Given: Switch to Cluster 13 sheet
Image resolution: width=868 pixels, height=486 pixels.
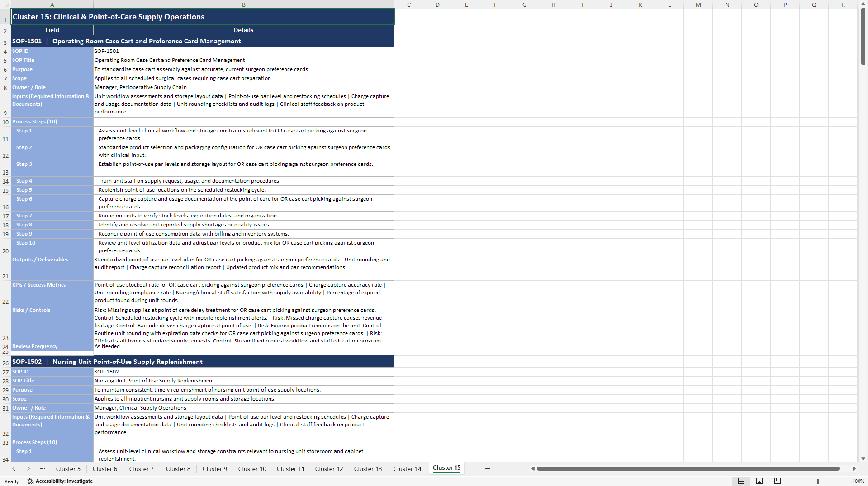Looking at the screenshot, I should 368,469.
